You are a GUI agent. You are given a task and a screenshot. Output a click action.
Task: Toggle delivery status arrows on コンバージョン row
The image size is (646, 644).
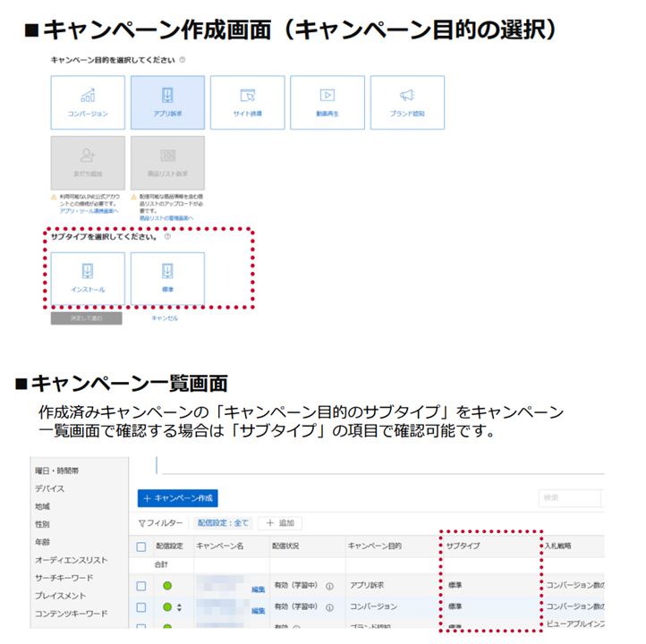click(x=179, y=608)
